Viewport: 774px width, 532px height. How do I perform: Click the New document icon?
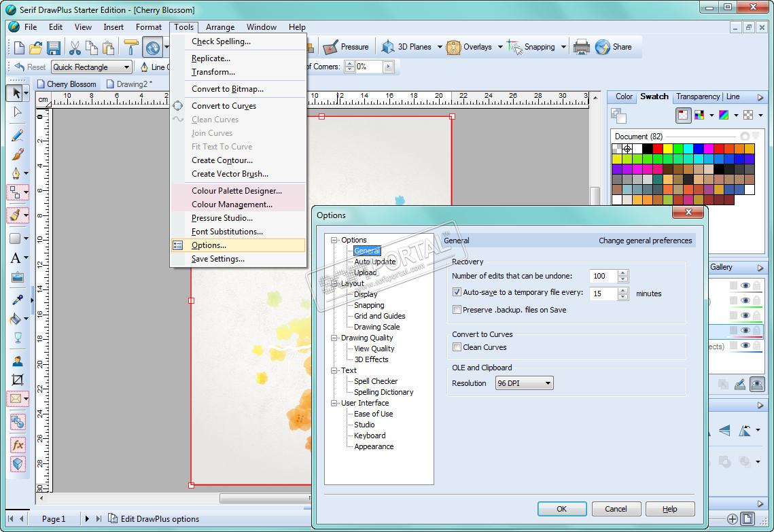tap(19, 48)
